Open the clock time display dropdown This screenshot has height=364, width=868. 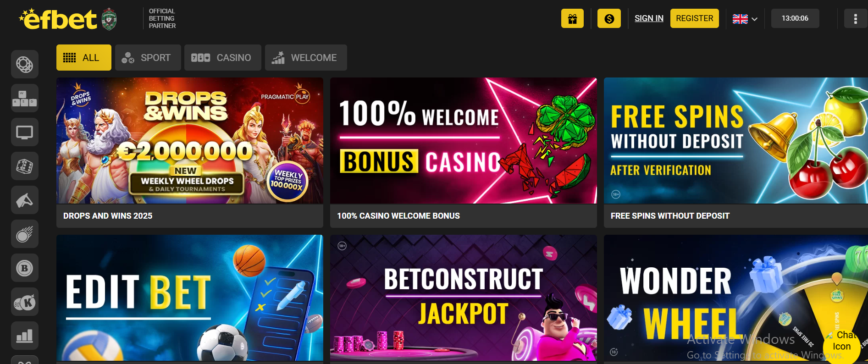click(795, 18)
